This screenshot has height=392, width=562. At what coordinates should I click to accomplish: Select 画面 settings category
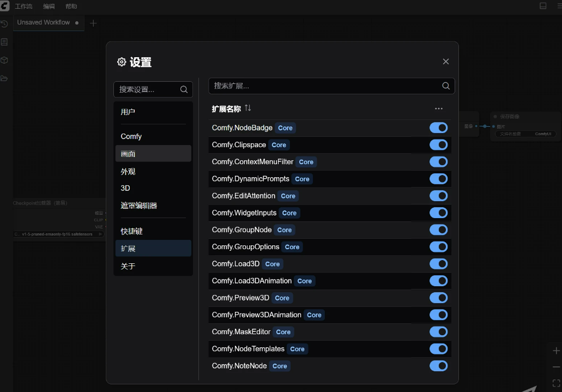[153, 154]
